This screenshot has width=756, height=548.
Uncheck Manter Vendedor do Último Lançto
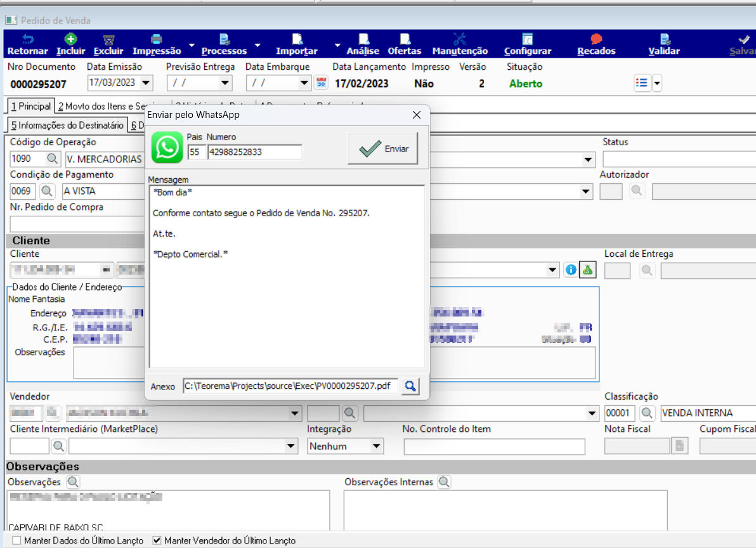click(157, 540)
